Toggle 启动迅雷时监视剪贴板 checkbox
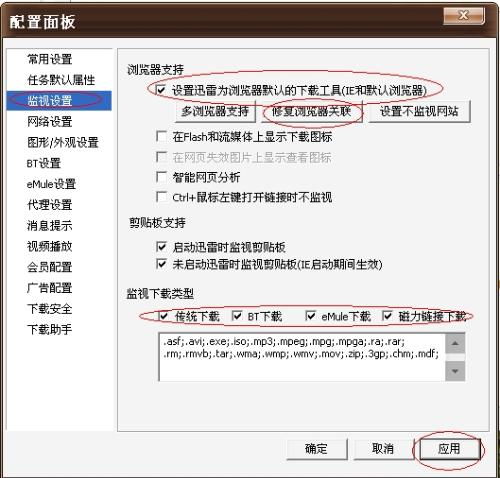 [161, 247]
